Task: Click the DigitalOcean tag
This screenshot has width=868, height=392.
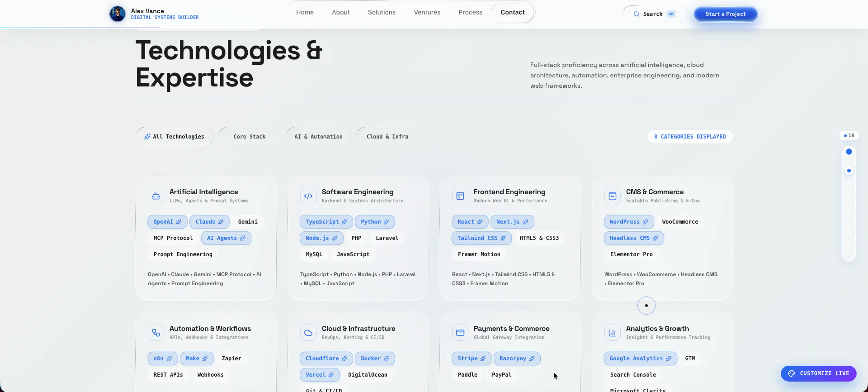Action: (368, 375)
